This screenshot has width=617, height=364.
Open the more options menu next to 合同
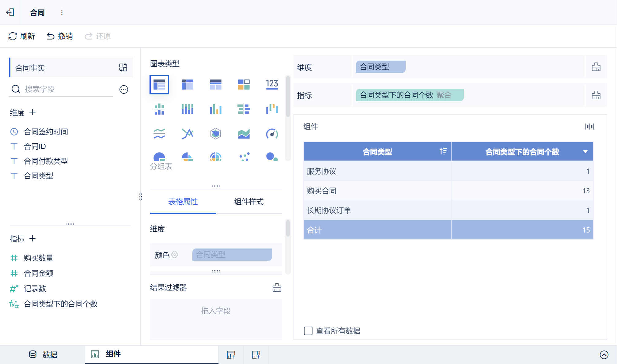coord(62,12)
